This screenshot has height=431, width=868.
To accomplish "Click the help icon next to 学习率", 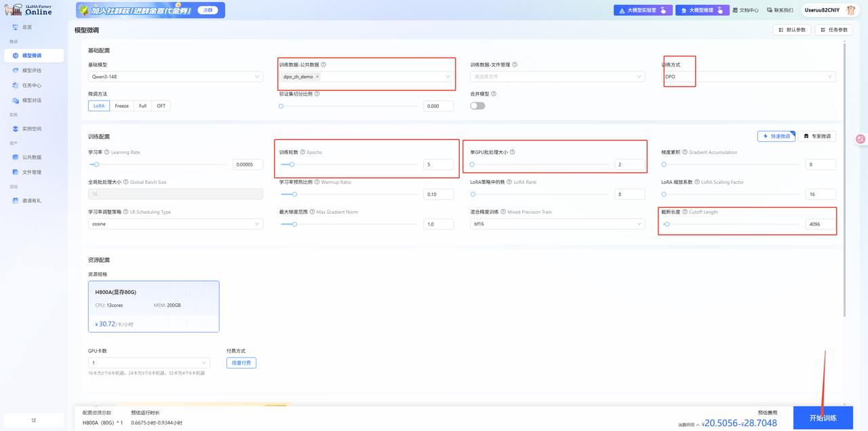I will click(107, 152).
